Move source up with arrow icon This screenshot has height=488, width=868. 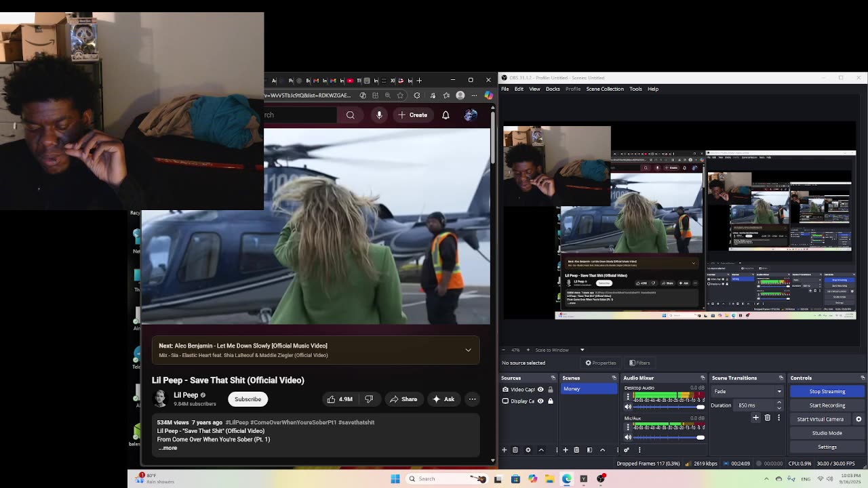pos(541,450)
